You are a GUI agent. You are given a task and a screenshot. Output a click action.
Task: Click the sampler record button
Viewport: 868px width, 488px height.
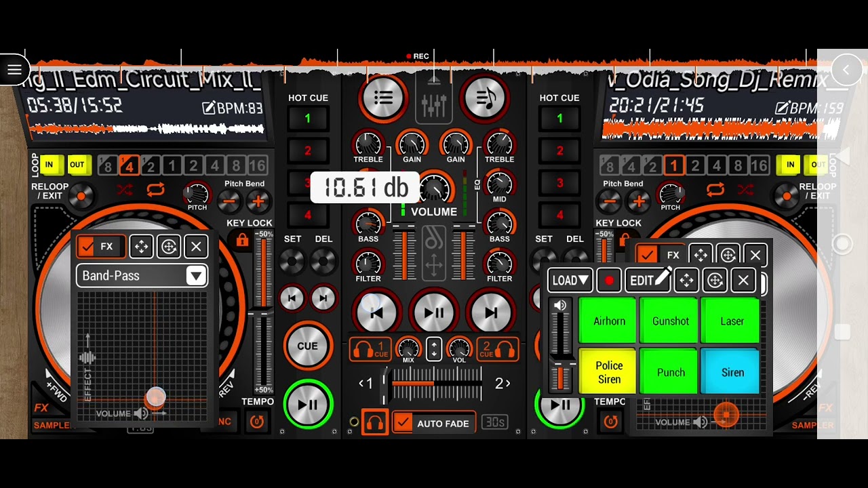coord(609,281)
